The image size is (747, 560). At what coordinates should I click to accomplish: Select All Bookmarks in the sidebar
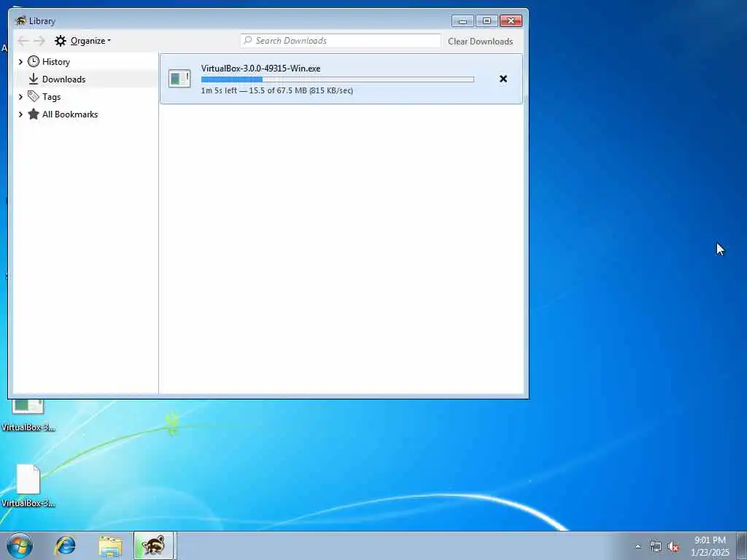(70, 114)
